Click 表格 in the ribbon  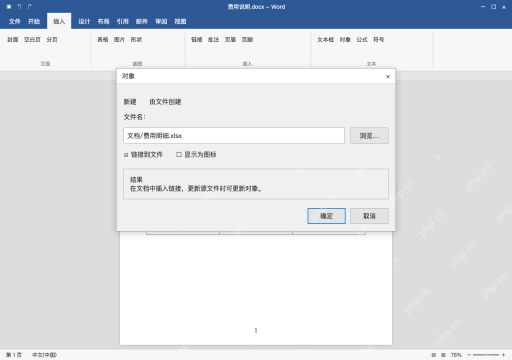pyautogui.click(x=103, y=39)
